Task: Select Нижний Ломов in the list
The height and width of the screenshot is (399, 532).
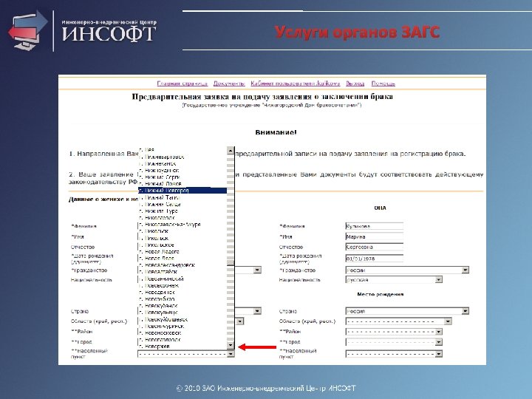Action: click(183, 184)
